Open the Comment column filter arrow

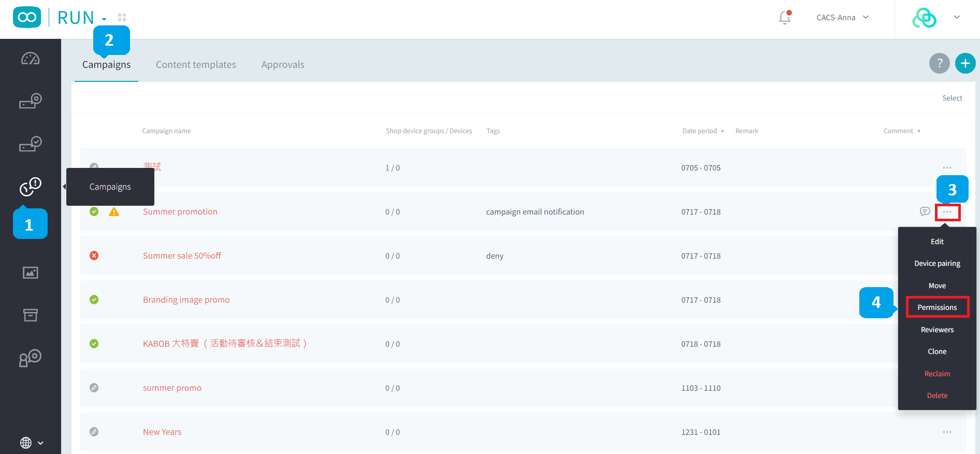click(919, 131)
